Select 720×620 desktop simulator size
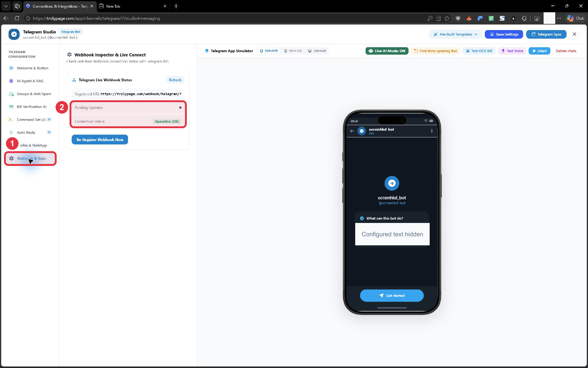Image resolution: width=588 pixels, height=368 pixels. (x=317, y=51)
